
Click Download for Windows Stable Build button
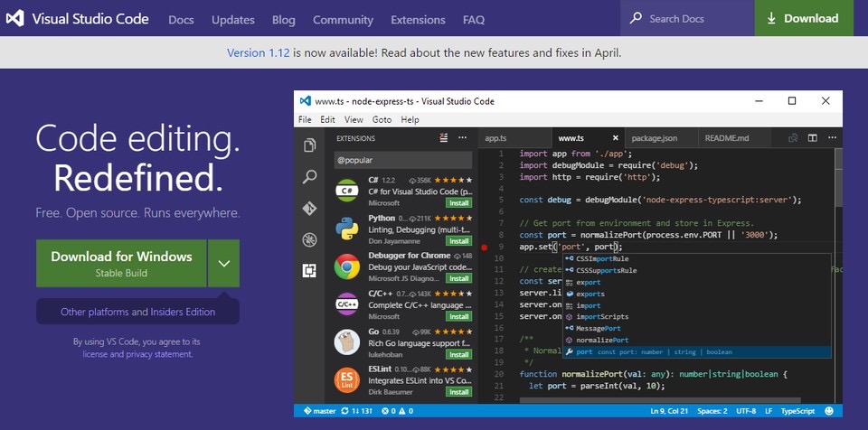[121, 264]
